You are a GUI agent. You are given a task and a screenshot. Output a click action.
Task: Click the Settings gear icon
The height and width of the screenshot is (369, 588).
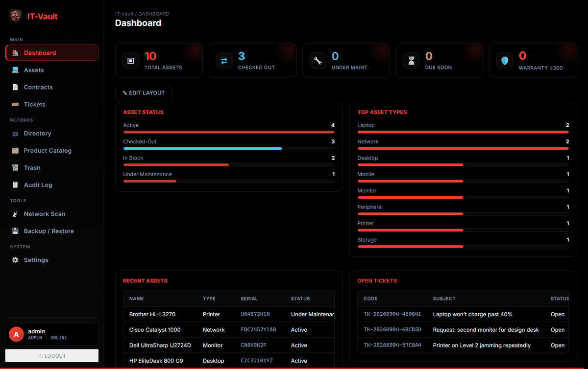pyautogui.click(x=15, y=260)
